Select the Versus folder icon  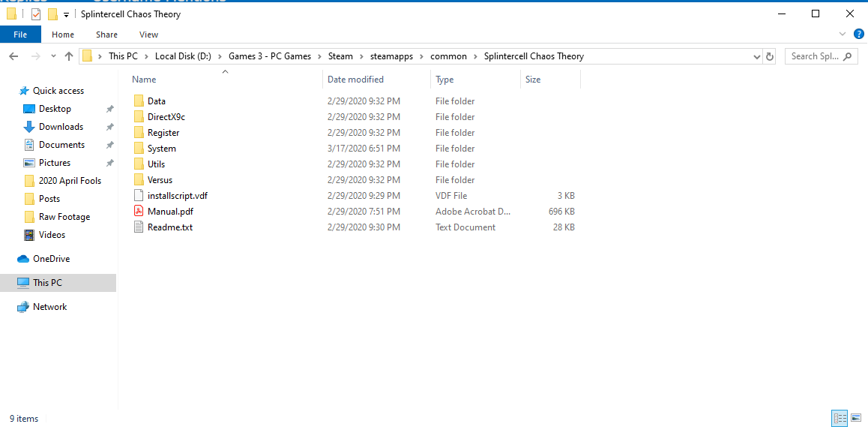click(139, 180)
